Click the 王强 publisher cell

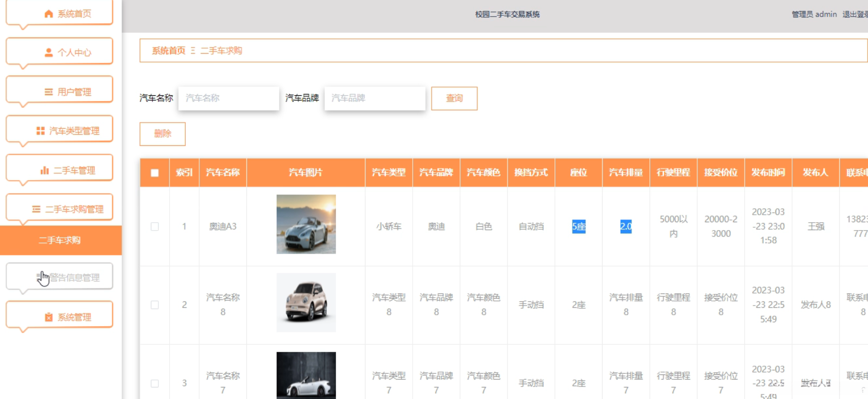816,226
